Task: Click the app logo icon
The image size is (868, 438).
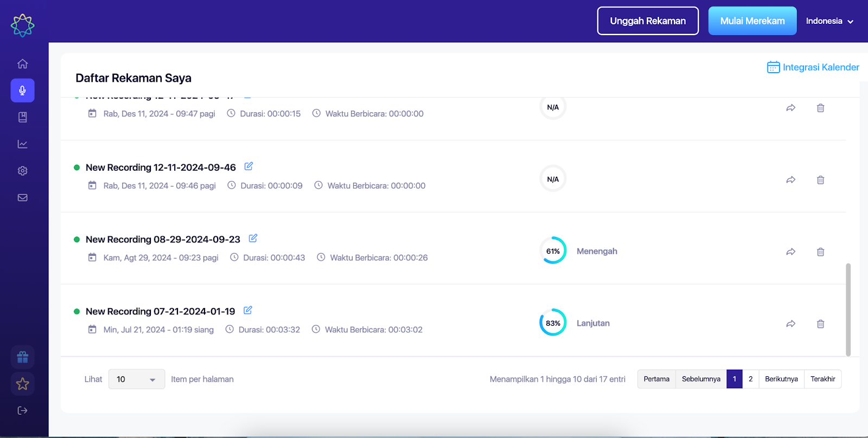Action: pos(22,25)
